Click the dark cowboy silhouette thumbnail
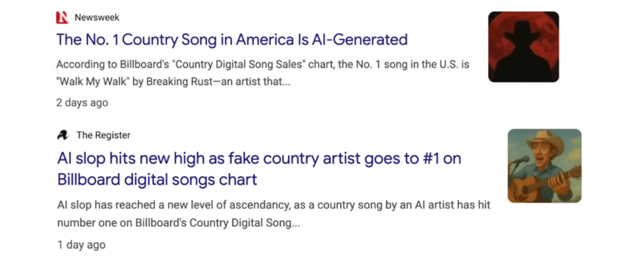The image size is (644, 259). click(x=523, y=47)
